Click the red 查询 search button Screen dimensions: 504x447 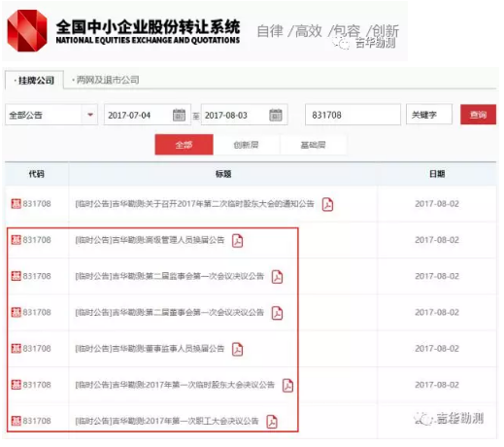click(x=478, y=115)
